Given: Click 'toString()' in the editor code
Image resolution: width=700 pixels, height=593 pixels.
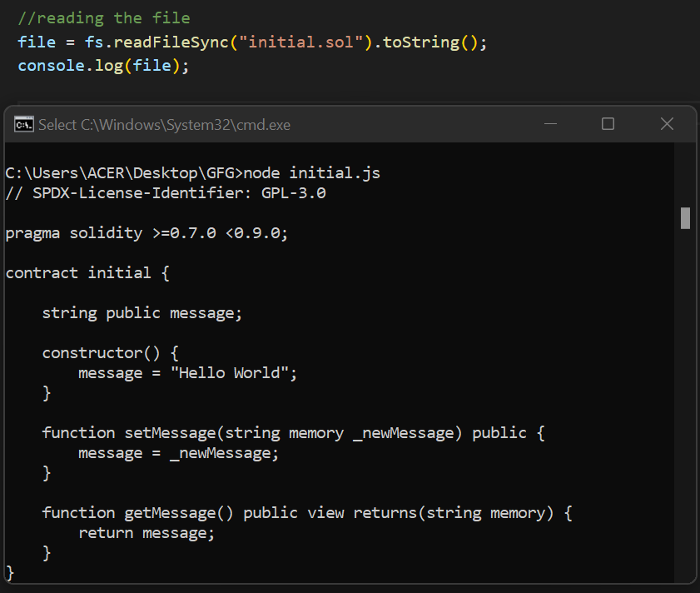Looking at the screenshot, I should pos(431,42).
